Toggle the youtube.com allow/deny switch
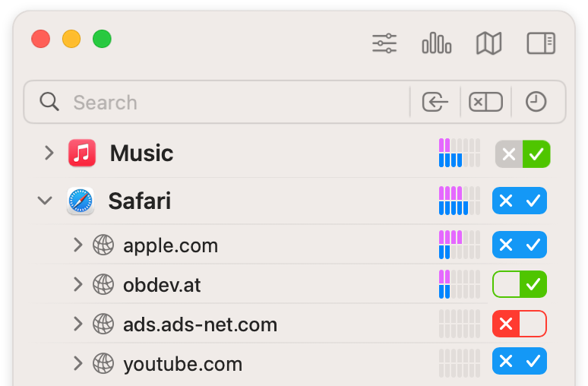The image size is (588, 386). 520,361
